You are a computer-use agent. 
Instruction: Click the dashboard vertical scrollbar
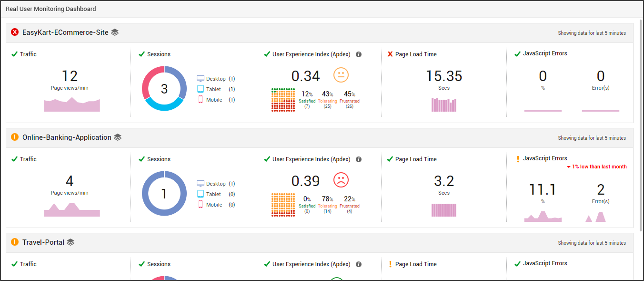click(x=640, y=125)
